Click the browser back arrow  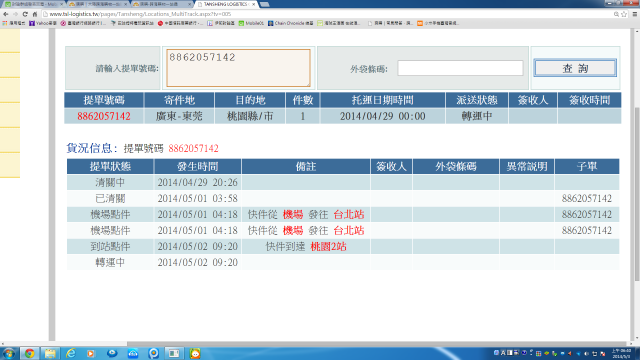6,14
